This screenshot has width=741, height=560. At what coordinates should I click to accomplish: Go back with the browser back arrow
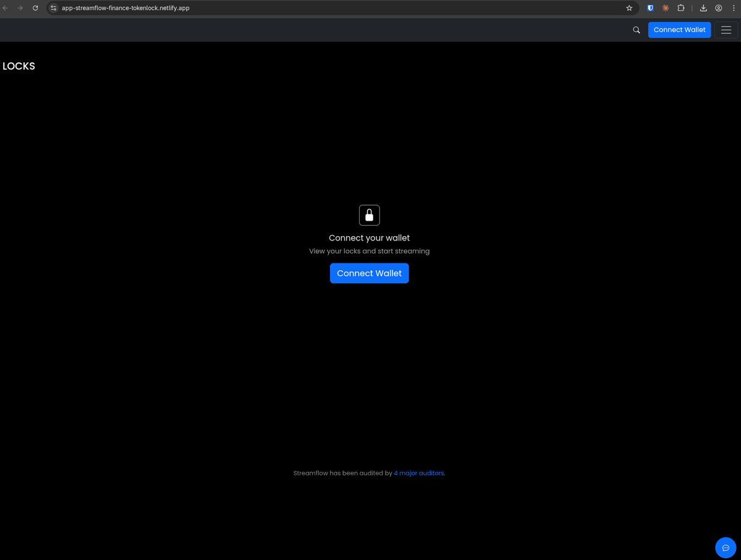tap(5, 8)
